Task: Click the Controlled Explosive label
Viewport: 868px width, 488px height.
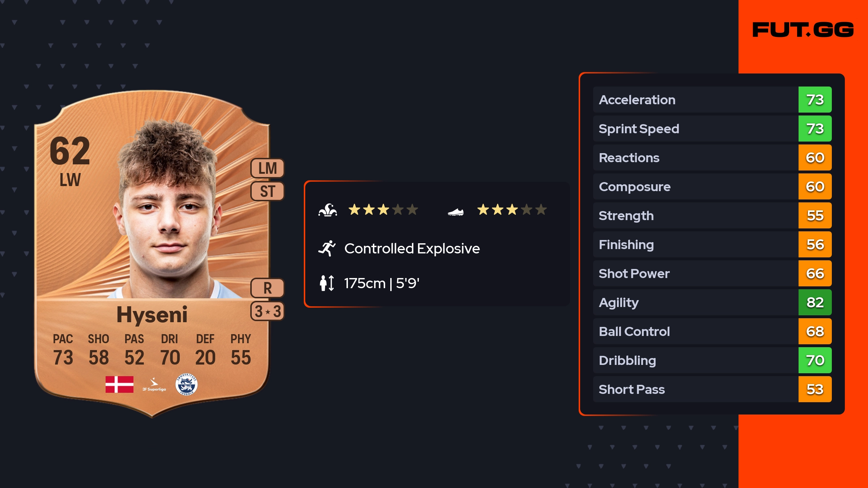Action: tap(412, 248)
